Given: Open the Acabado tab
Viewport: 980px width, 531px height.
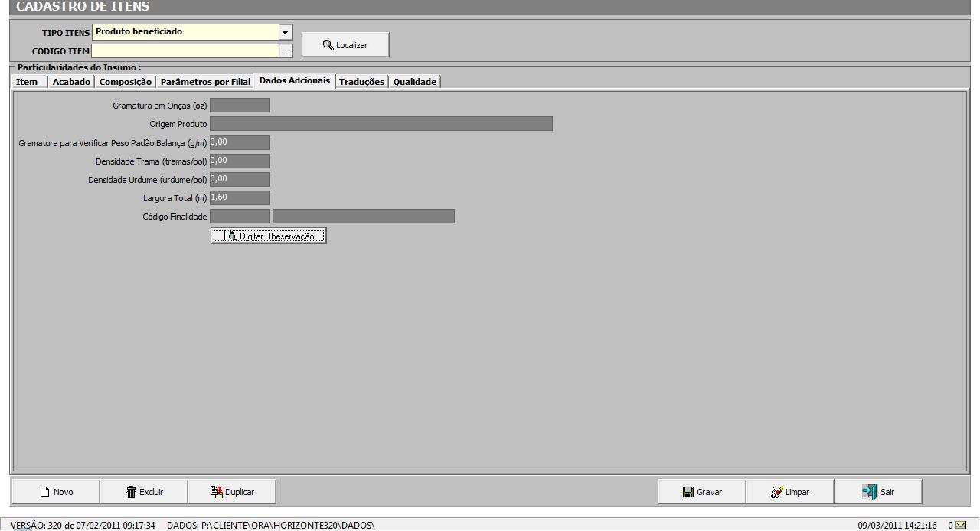Looking at the screenshot, I should [x=71, y=82].
